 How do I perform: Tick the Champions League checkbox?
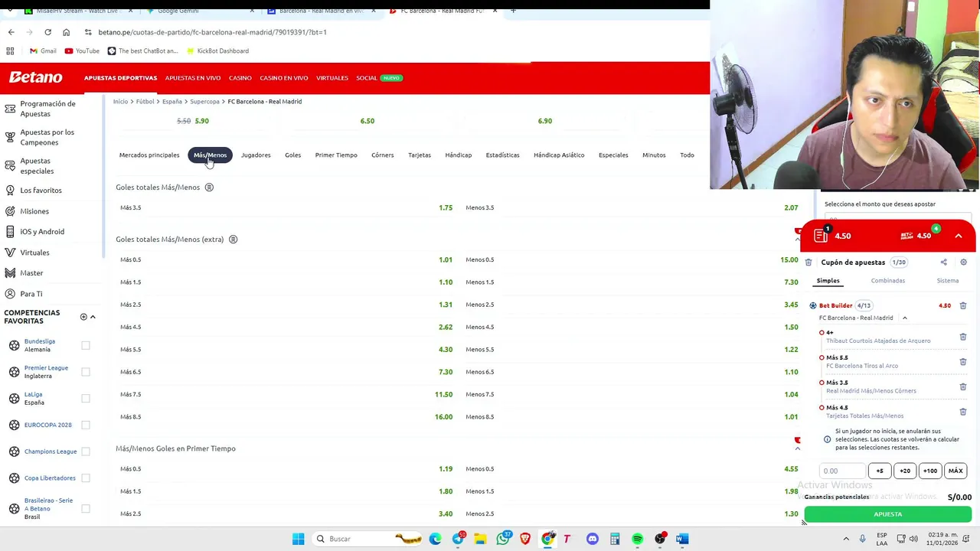[86, 452]
